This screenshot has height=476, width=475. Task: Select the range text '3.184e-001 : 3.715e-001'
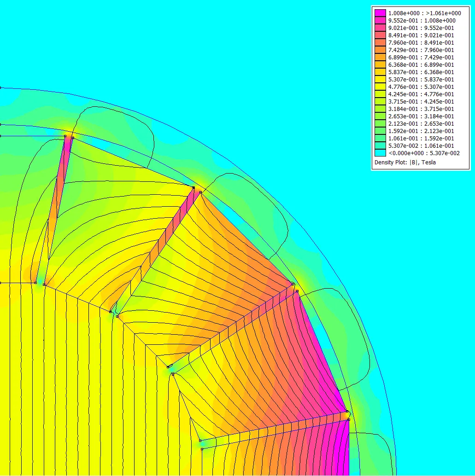(421, 109)
